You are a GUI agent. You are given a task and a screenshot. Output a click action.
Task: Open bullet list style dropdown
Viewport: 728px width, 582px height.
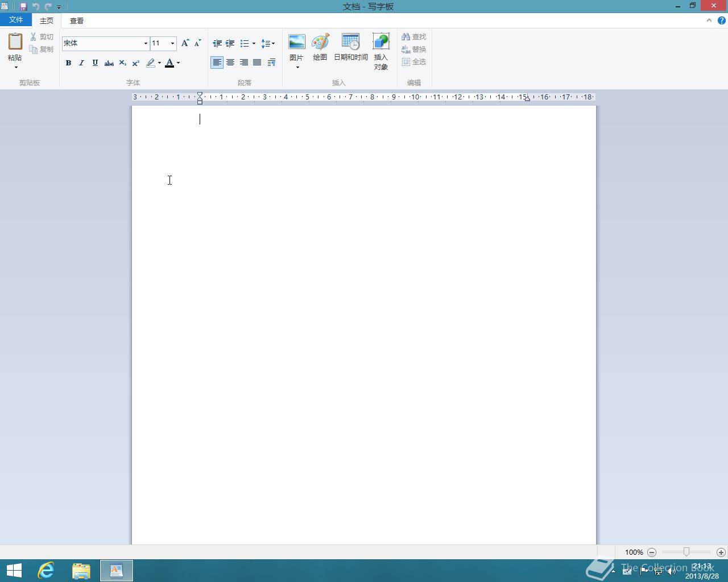[x=254, y=43]
